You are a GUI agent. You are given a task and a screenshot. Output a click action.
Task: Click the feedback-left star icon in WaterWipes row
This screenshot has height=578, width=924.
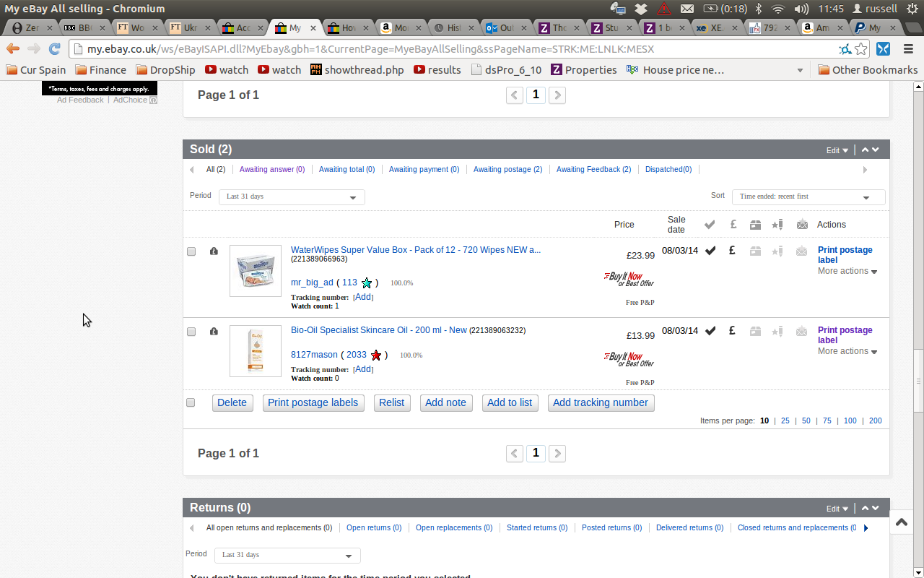(x=777, y=251)
